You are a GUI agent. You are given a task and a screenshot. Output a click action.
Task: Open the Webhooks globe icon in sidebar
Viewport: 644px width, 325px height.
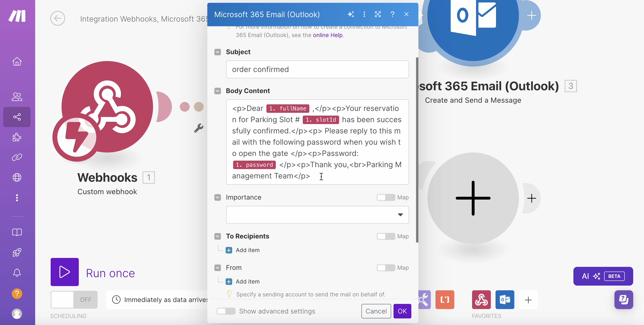[17, 178]
